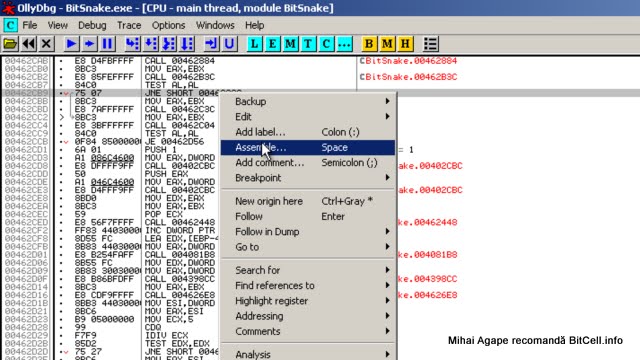This screenshot has height=360, width=640.
Task: Click comment BitSnake.00462B3C
Action: click(411, 77)
